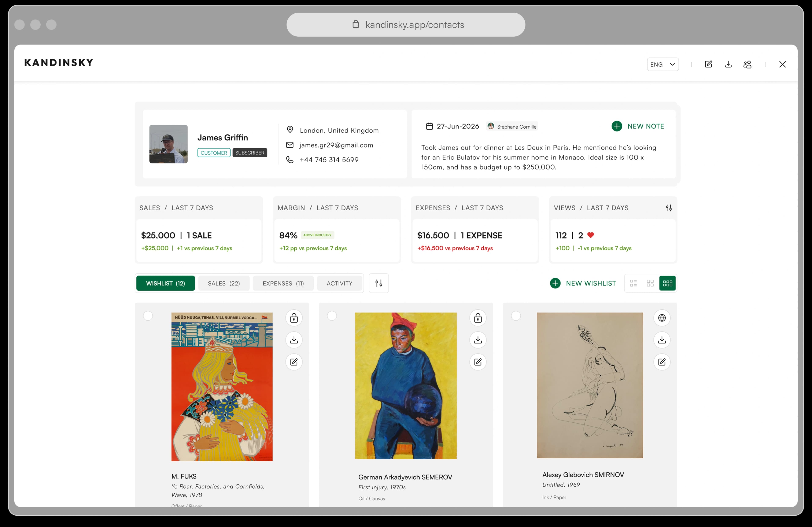Click the artist name M. FUKS
Image resolution: width=812 pixels, height=527 pixels.
click(184, 476)
